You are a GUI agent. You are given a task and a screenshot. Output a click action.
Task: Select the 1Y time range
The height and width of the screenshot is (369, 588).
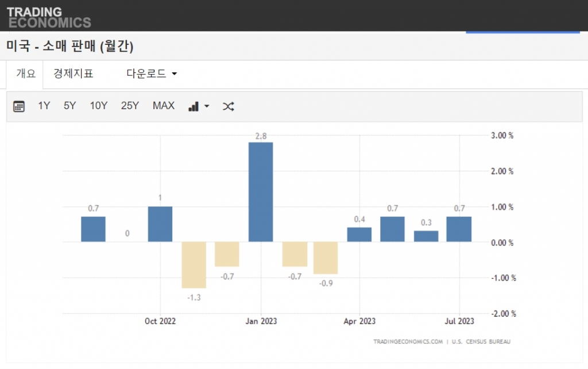[44, 106]
